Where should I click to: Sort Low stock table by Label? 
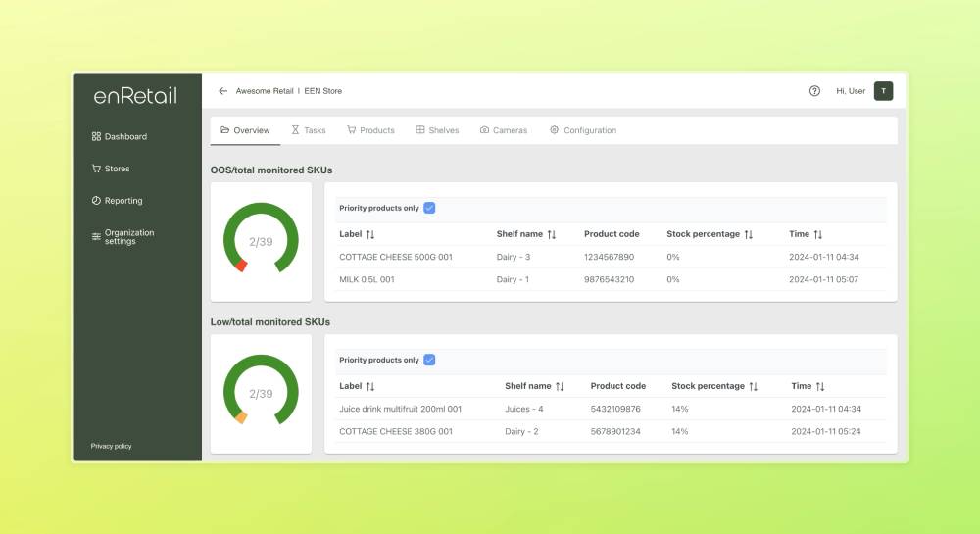tap(370, 387)
